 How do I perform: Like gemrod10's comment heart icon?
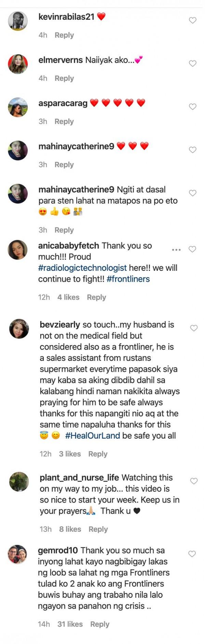(x=192, y=554)
